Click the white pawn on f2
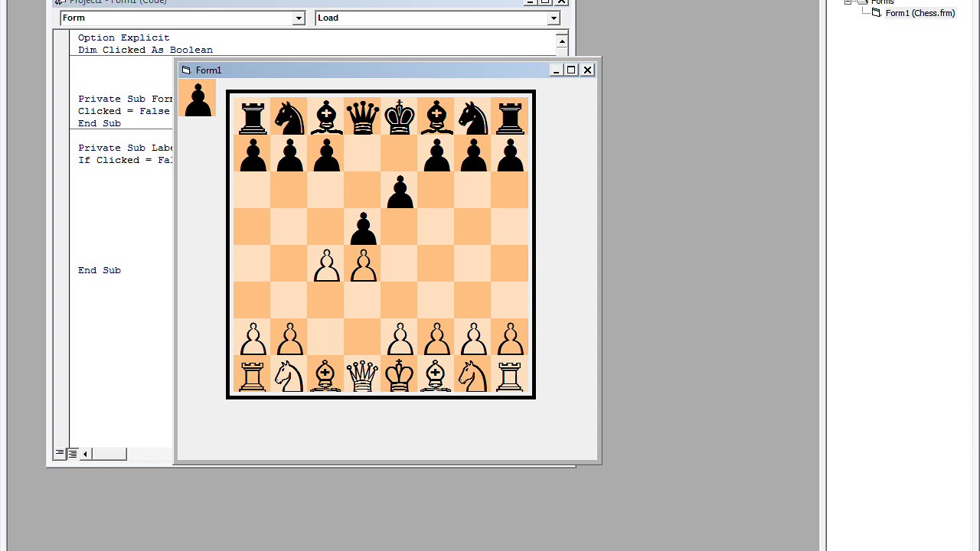Viewport: 980px width, 551px height. pos(436,337)
